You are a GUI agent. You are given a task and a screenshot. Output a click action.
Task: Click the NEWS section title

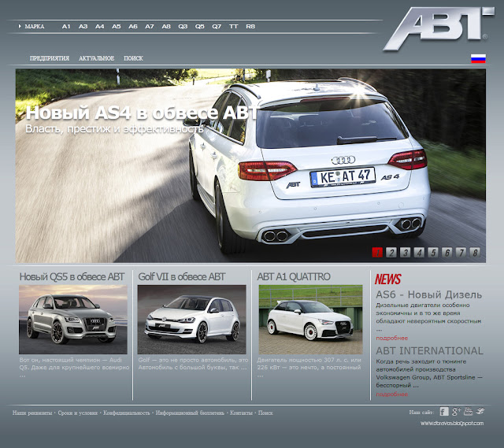tap(388, 280)
